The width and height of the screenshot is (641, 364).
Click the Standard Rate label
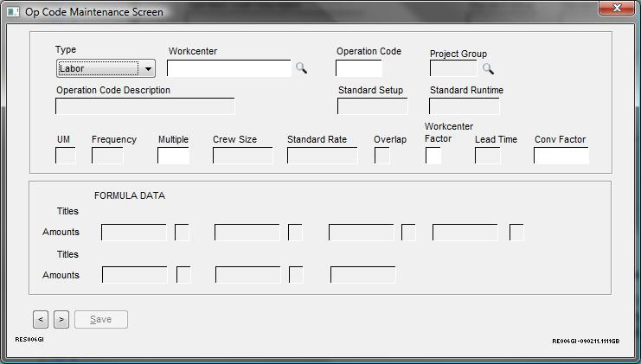pyautogui.click(x=317, y=139)
